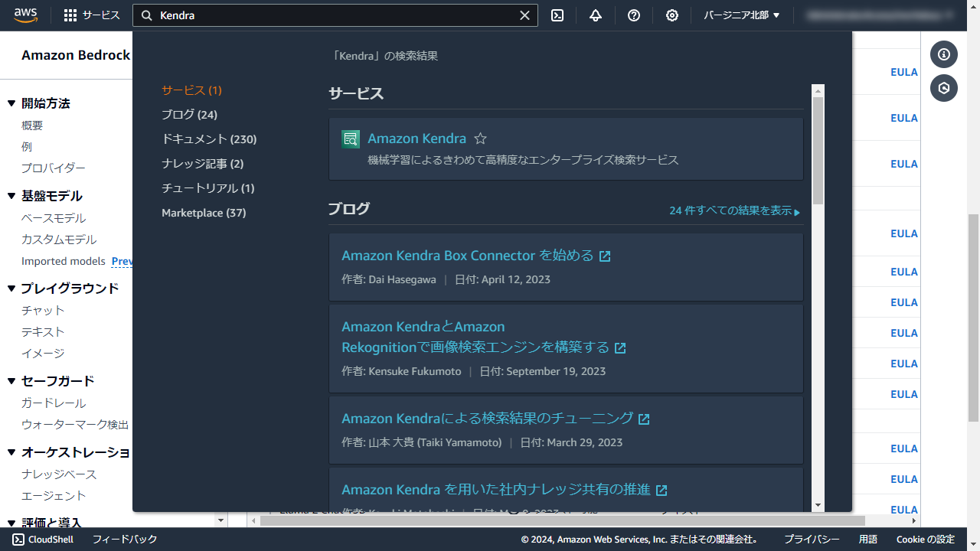Show all 24 blog results
The image size is (980, 551).
point(734,210)
